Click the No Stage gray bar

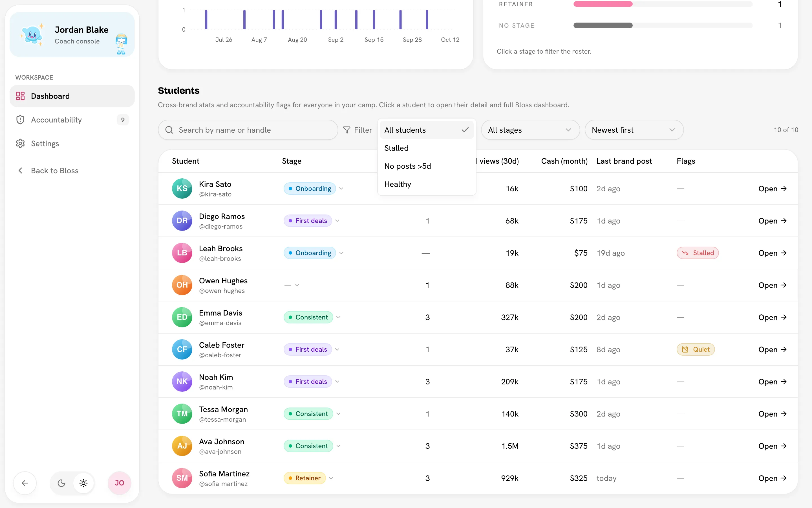603,25
